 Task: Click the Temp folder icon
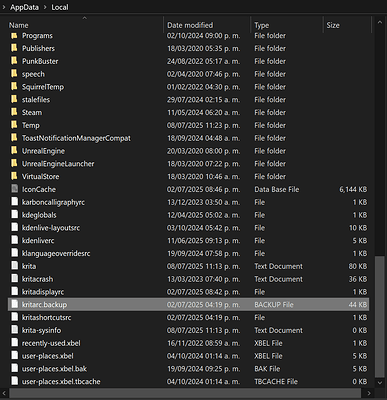14,125
